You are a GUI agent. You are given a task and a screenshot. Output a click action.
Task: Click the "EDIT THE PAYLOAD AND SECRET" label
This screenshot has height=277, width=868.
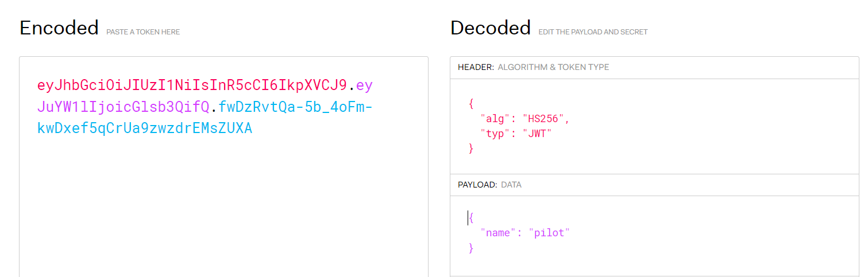(593, 32)
